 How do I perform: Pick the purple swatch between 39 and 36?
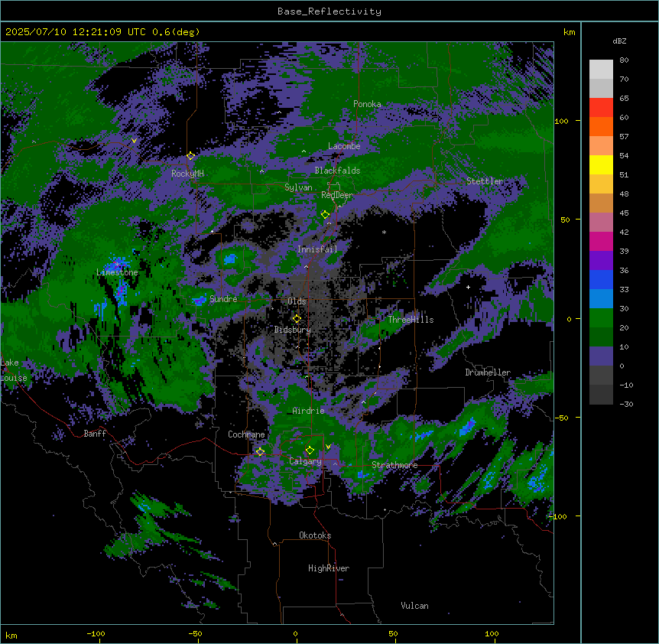click(601, 261)
